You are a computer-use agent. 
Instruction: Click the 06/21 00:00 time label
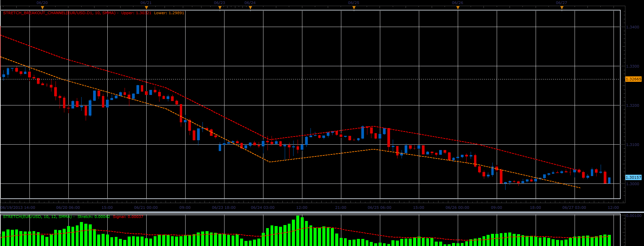point(146,207)
